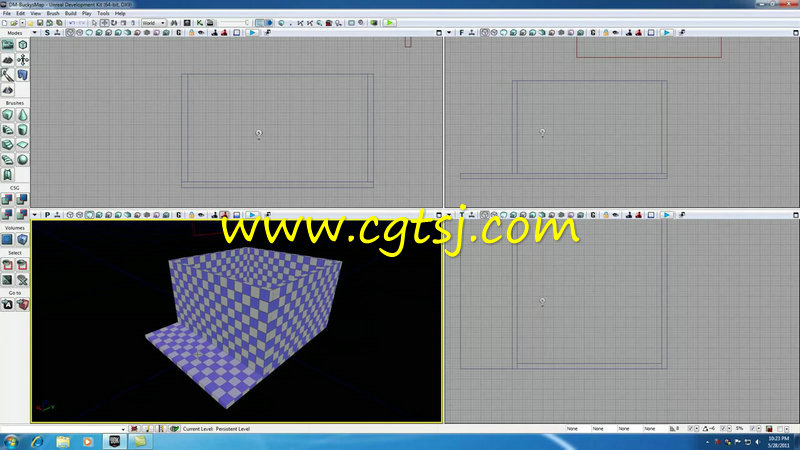Click CSG Subtract button
Image resolution: width=800 pixels, height=450 pixels.
click(22, 199)
